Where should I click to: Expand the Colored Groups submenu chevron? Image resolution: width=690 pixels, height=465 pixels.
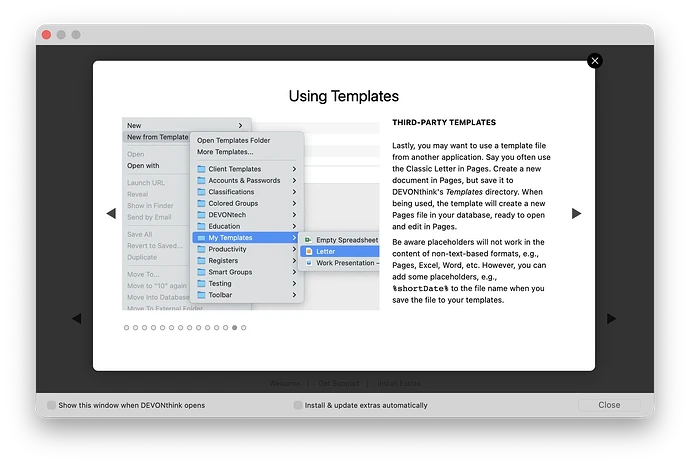pyautogui.click(x=294, y=203)
